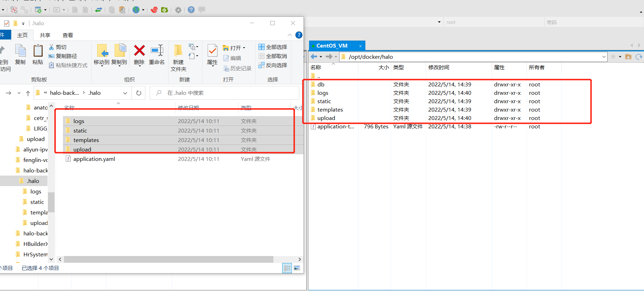The image size is (644, 291).
Task: Click the search box for .halo folder
Action: [227, 93]
